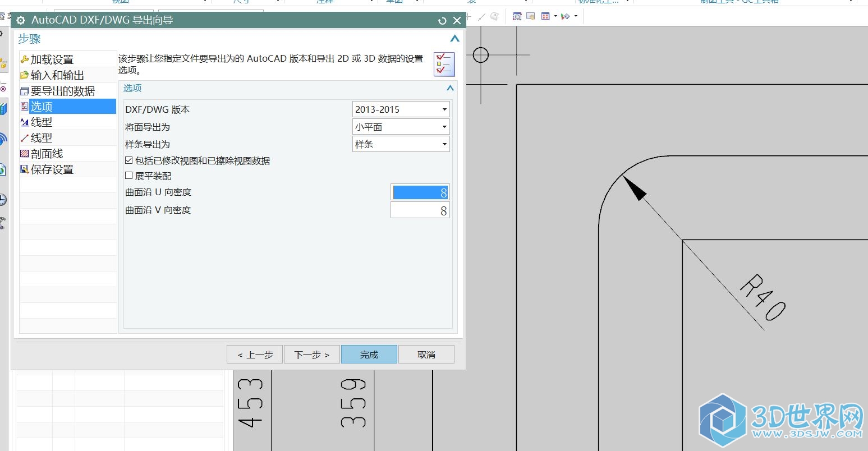Open the clock history icon in left sidebar
This screenshot has width=868, height=451.
point(3,199)
